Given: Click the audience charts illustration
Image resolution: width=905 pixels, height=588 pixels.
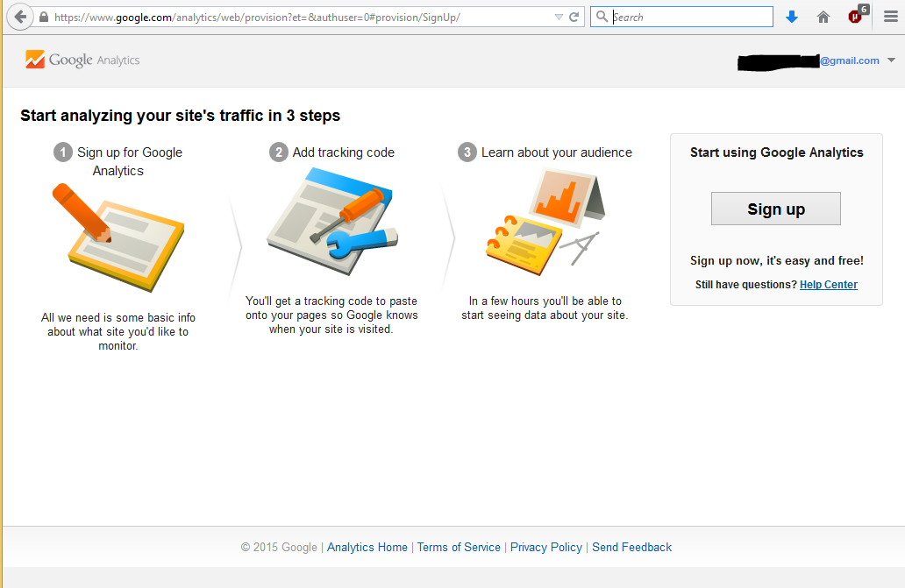Looking at the screenshot, I should (x=545, y=218).
